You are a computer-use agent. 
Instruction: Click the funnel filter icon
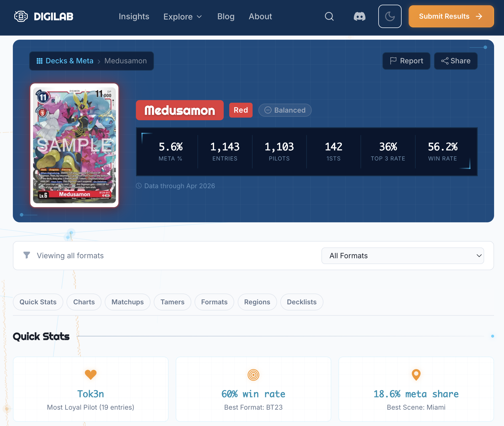[27, 255]
